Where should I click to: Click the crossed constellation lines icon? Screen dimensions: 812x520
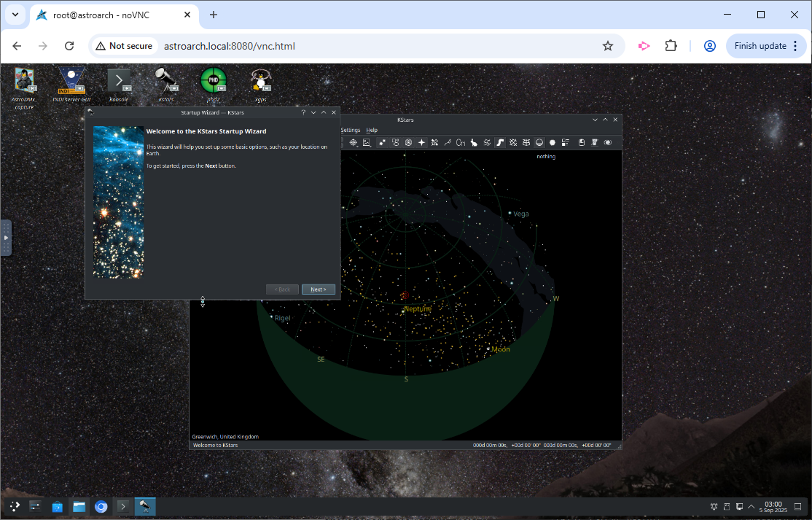point(434,142)
